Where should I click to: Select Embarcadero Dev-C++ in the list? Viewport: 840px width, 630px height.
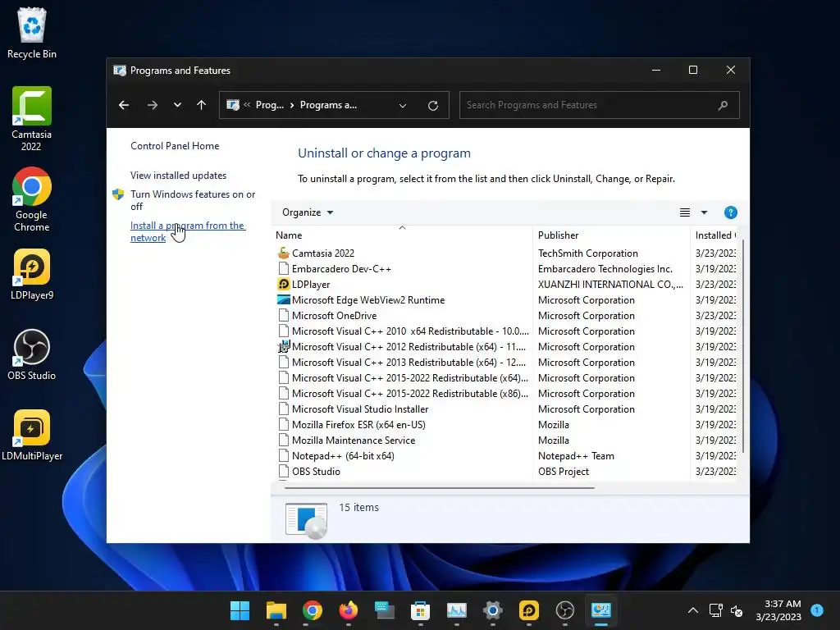341,269
